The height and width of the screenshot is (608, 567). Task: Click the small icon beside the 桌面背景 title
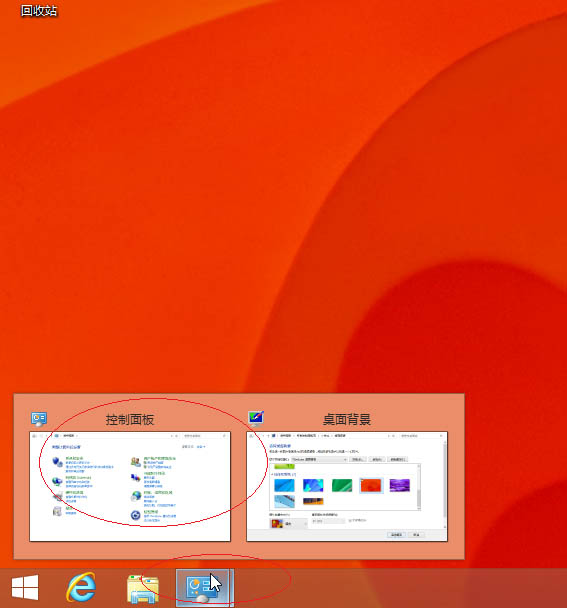coord(256,419)
